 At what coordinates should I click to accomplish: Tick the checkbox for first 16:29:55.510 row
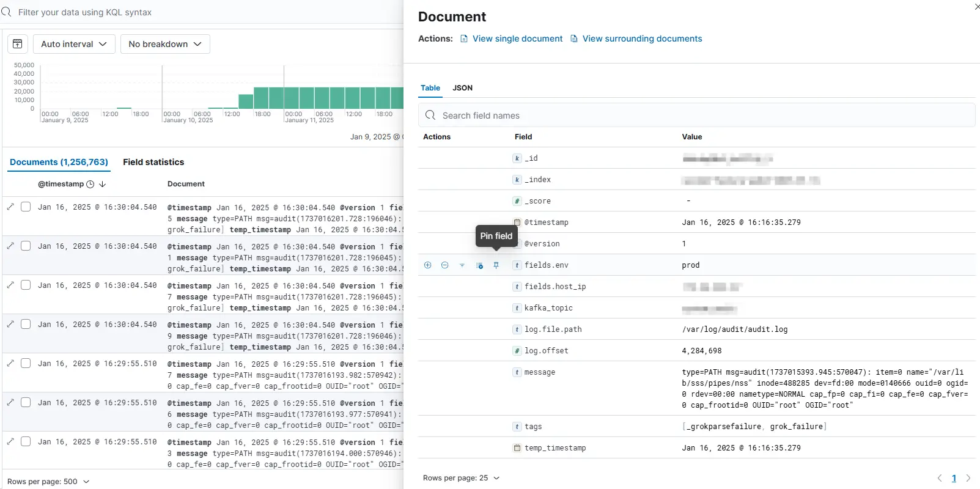[26, 364]
